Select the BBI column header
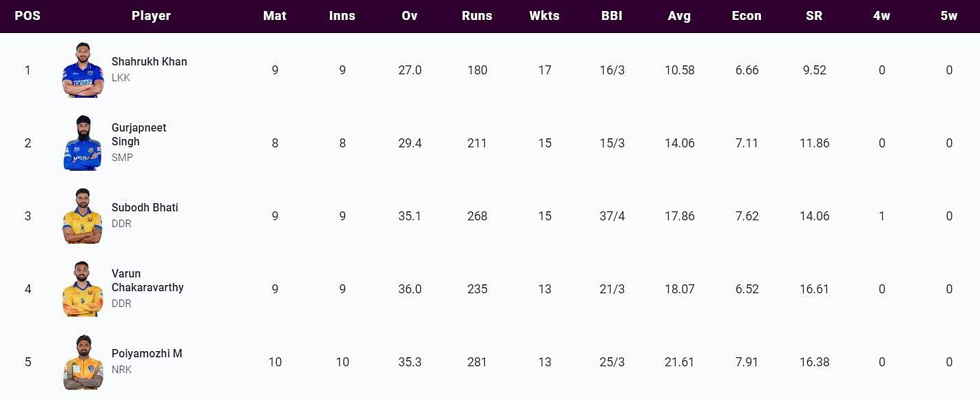This screenshot has width=980, height=400. 612,16
